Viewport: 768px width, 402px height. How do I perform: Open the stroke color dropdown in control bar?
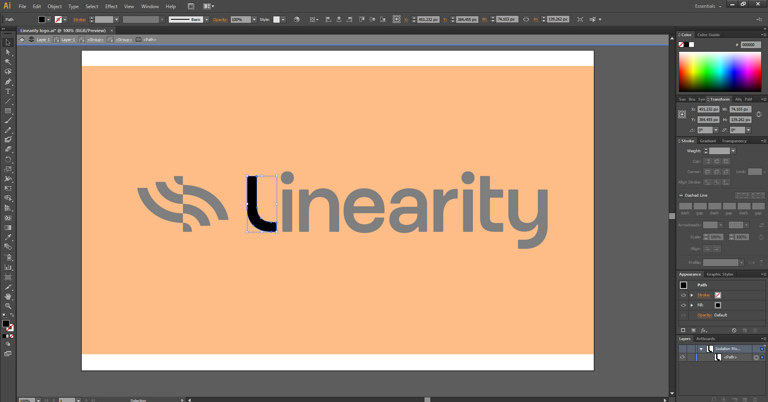click(65, 20)
